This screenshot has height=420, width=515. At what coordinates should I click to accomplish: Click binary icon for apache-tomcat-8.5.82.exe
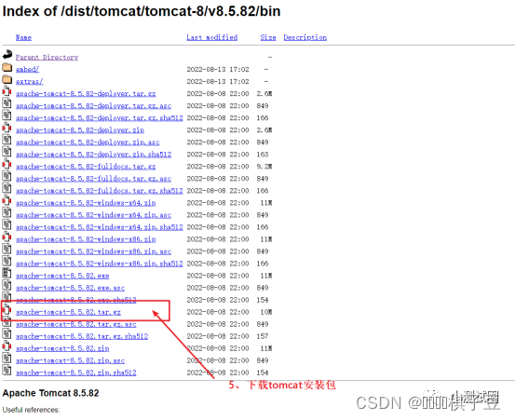pyautogui.click(x=7, y=274)
